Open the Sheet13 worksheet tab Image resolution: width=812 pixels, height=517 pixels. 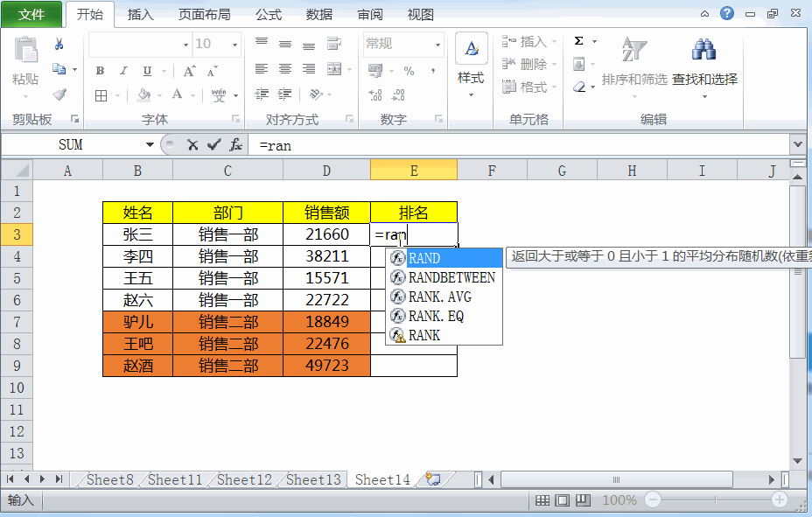tap(313, 479)
